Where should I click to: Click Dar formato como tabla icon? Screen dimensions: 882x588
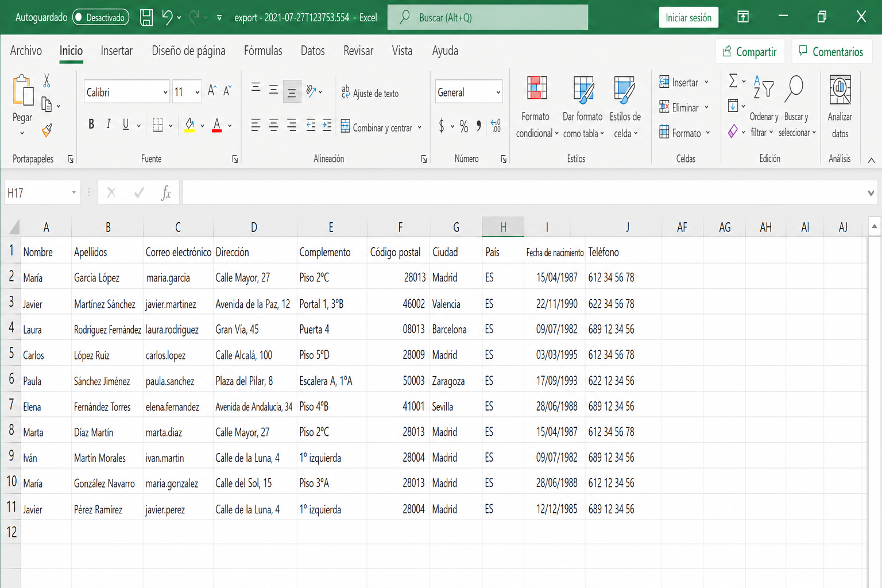click(x=583, y=89)
